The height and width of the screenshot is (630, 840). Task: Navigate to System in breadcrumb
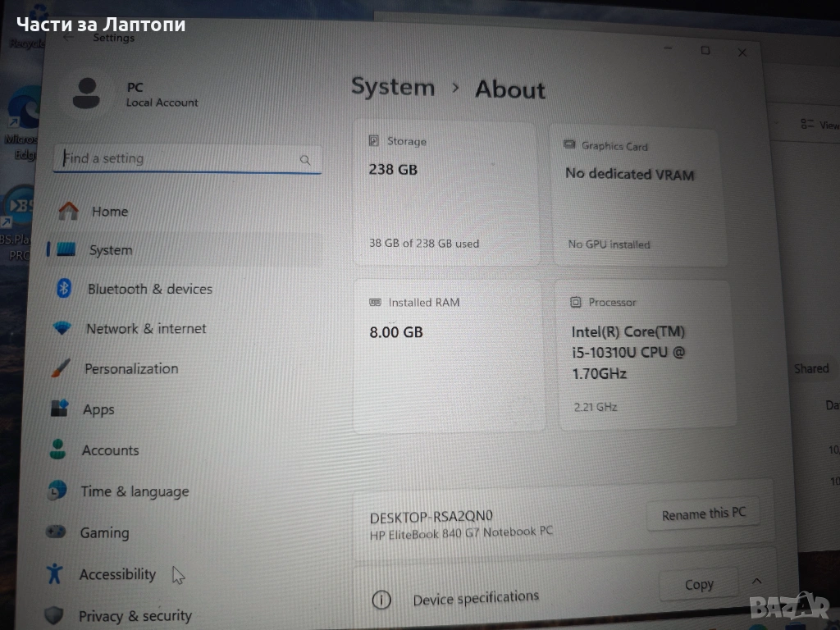point(393,87)
